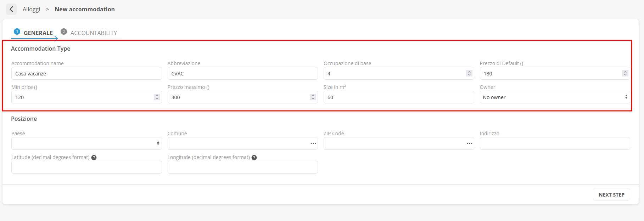Switch to the Accountability tab
Screen dimensions: 644x221
(94, 33)
